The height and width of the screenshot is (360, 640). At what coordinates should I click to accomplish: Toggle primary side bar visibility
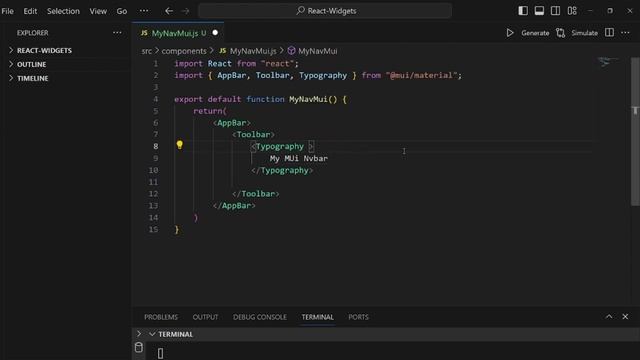523,11
